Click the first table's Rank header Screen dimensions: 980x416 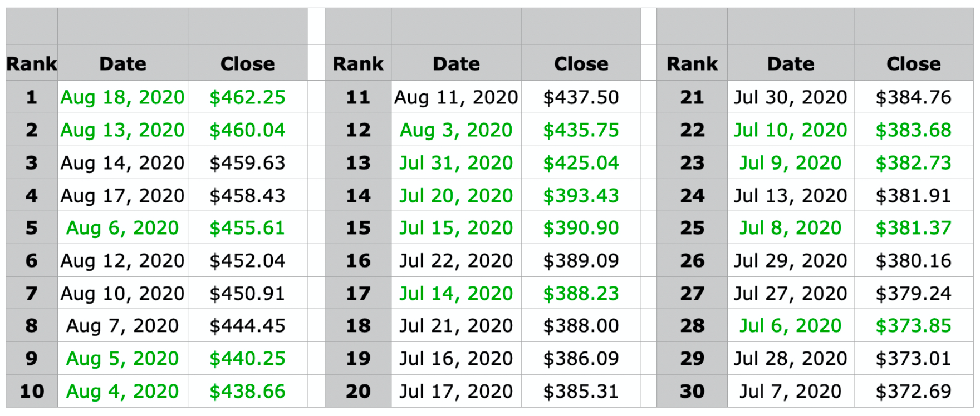(31, 63)
